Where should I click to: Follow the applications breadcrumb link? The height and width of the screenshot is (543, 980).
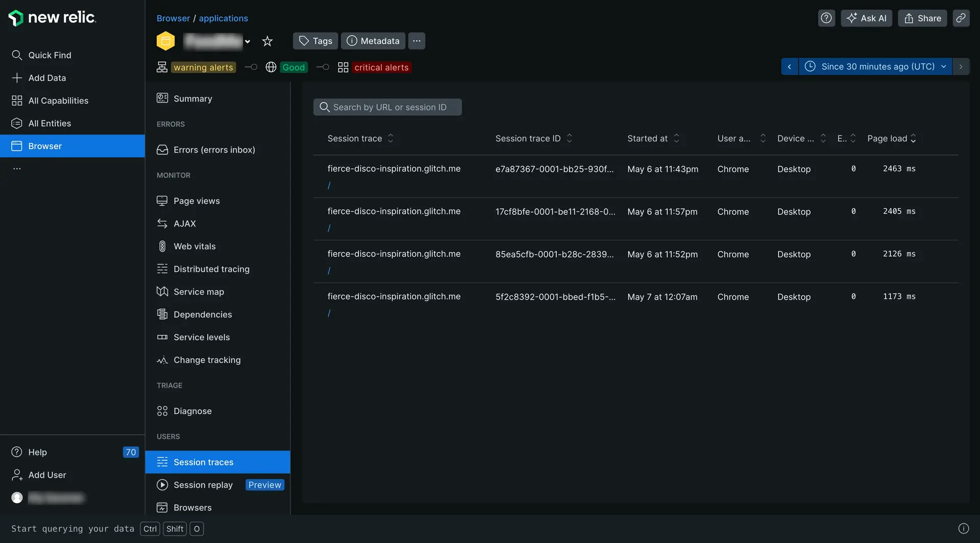click(223, 18)
